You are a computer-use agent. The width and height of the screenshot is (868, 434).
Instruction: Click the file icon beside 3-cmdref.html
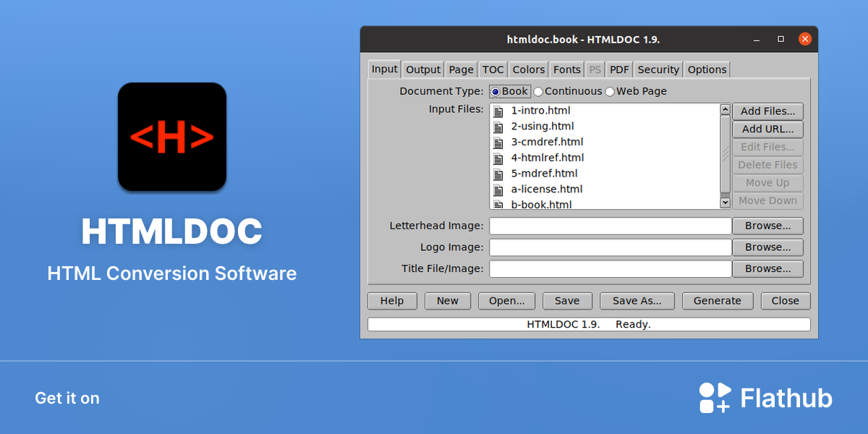[x=498, y=142]
